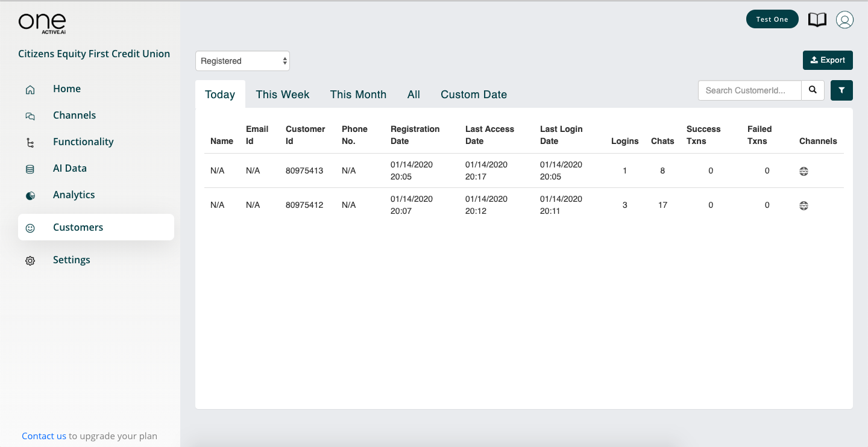Viewport: 868px width, 447px height.
Task: Click the Chats column header
Action: [662, 141]
